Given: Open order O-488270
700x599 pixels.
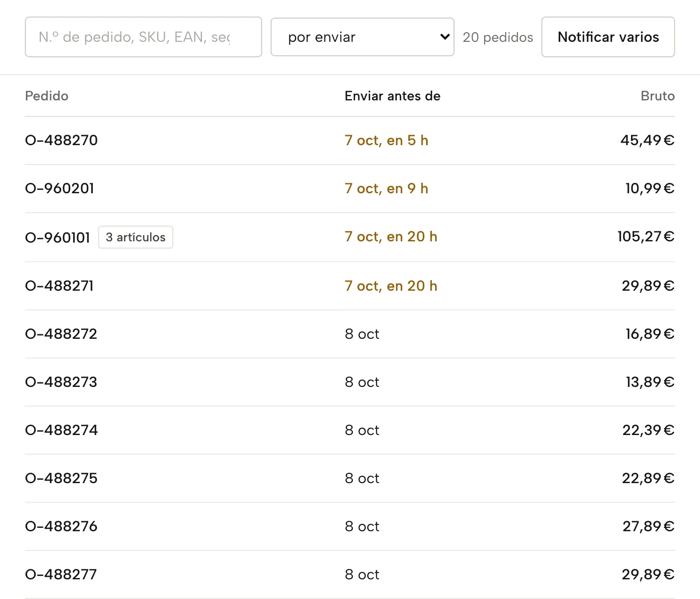Looking at the screenshot, I should (x=61, y=140).
